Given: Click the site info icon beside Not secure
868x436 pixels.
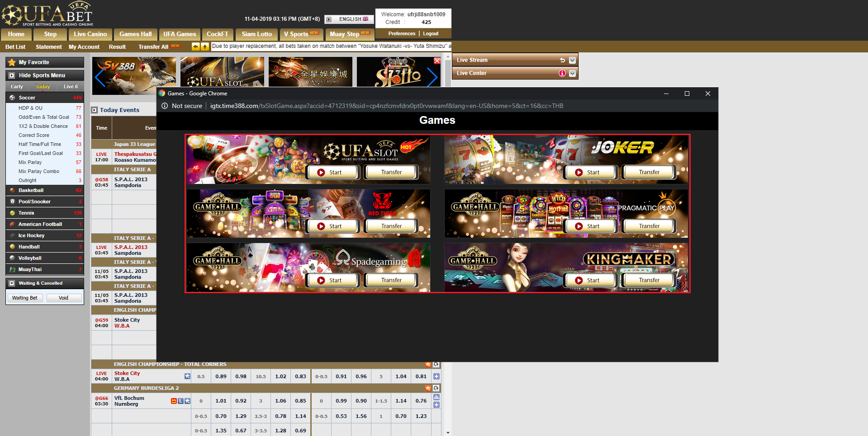Looking at the screenshot, I should pyautogui.click(x=165, y=106).
